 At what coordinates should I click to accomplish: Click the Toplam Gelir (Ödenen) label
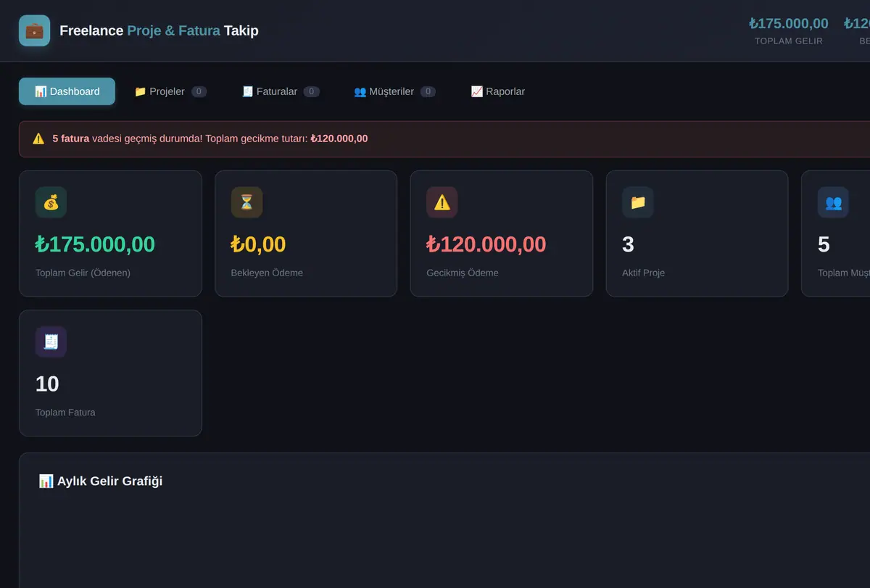(x=83, y=273)
